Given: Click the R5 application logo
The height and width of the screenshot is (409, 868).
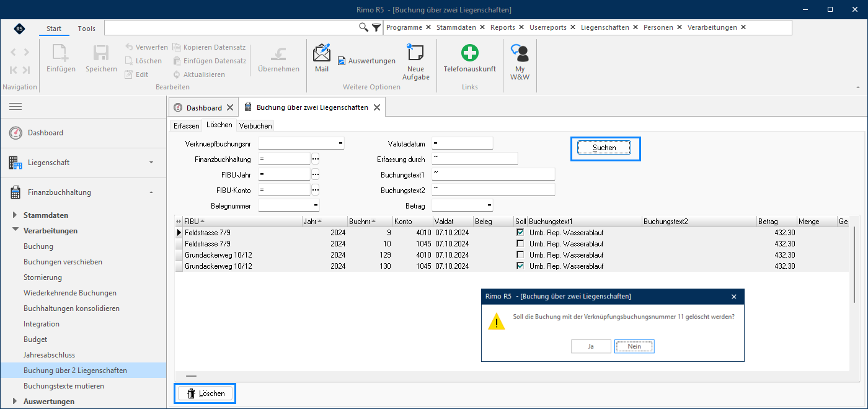Looking at the screenshot, I should point(19,28).
